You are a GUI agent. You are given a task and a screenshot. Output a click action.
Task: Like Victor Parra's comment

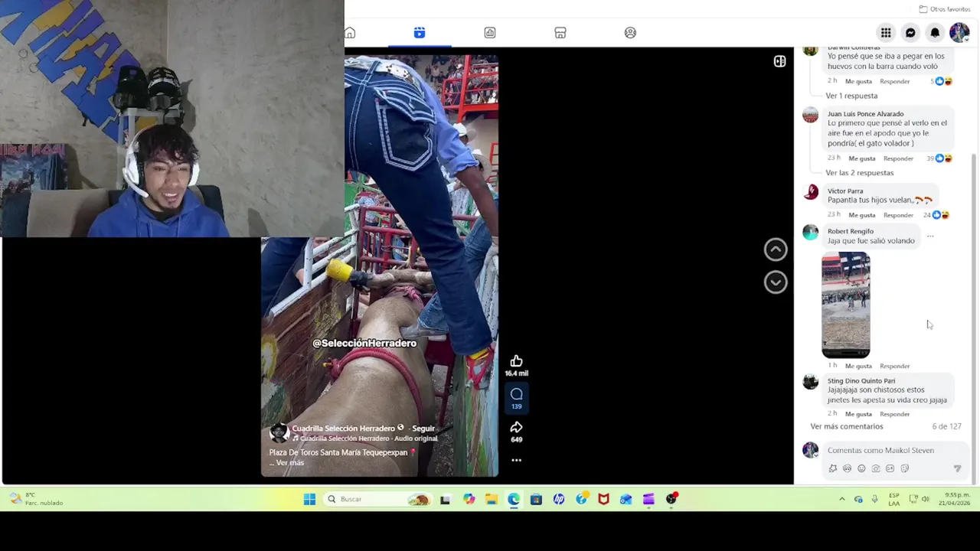pos(861,215)
